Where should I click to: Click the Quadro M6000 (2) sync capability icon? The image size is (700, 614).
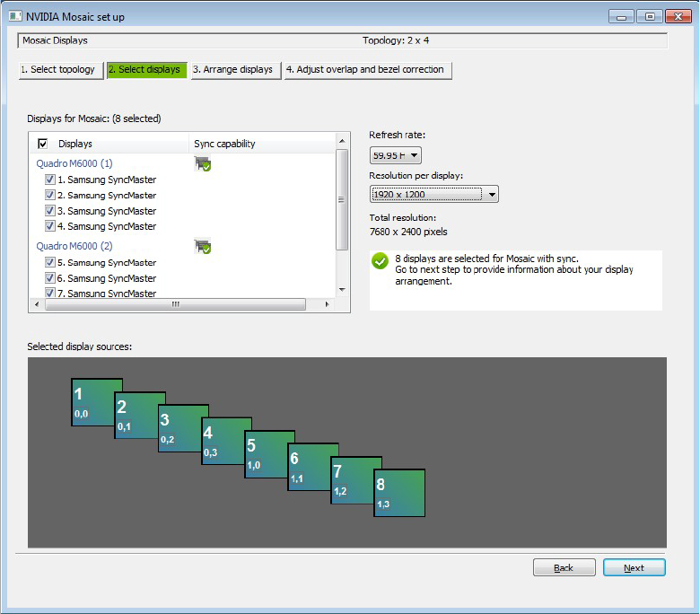click(202, 247)
